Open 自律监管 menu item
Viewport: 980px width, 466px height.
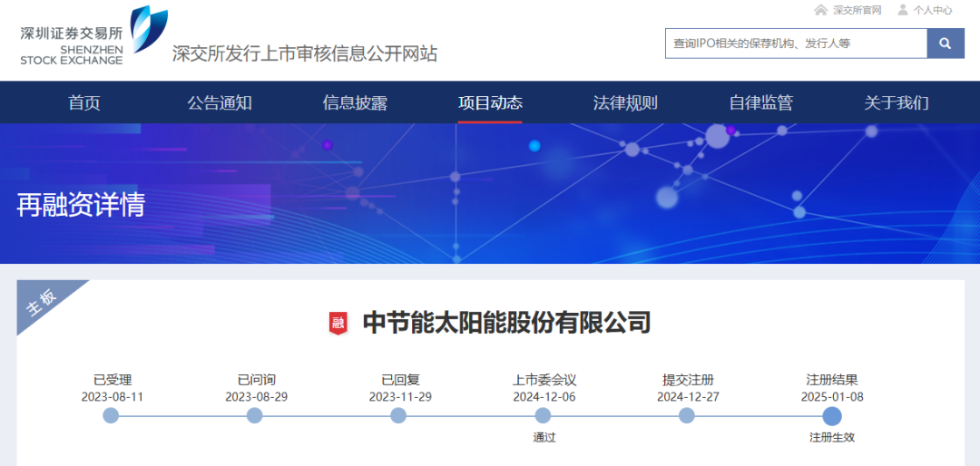tap(760, 103)
